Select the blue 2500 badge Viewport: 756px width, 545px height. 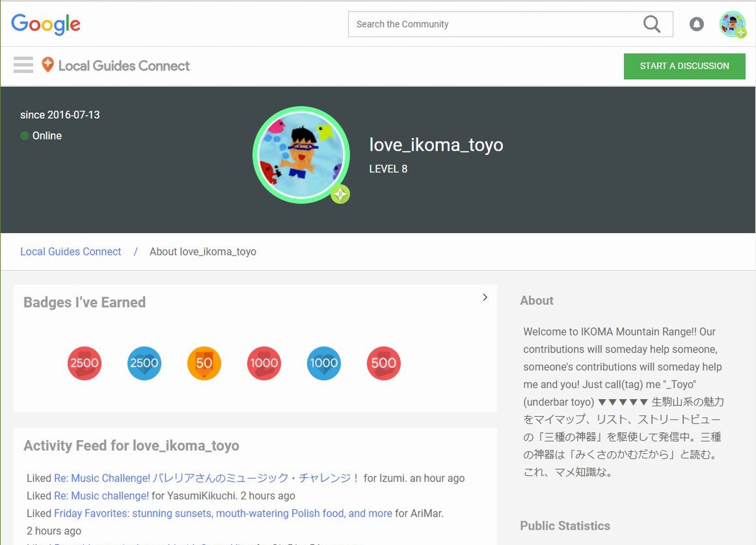(144, 363)
